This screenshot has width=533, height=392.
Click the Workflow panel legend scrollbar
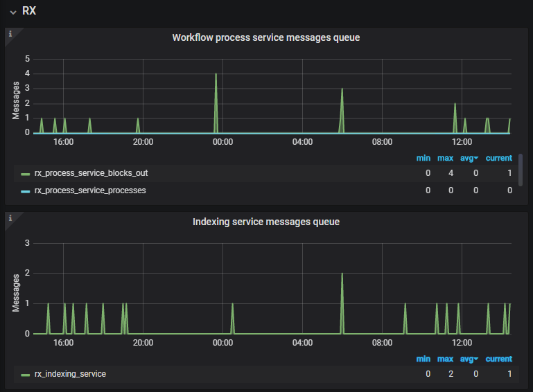[521, 170]
